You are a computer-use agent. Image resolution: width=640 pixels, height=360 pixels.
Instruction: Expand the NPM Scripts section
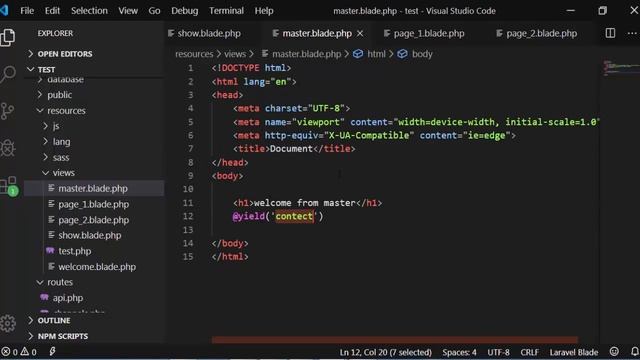(x=62, y=336)
